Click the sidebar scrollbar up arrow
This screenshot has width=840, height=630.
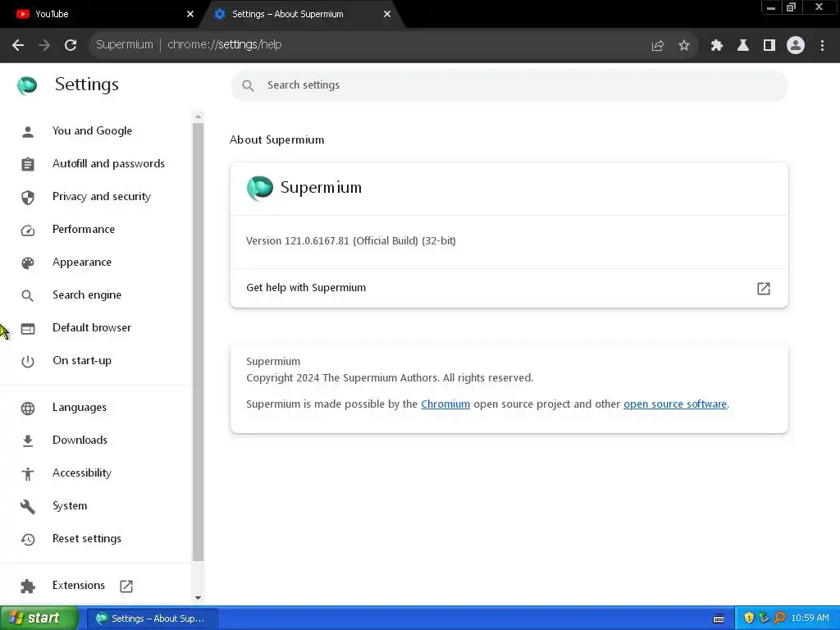coord(199,116)
